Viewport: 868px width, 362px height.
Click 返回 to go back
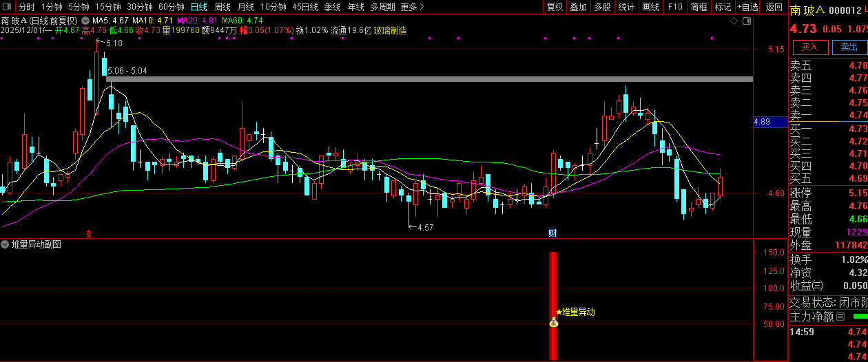click(x=774, y=7)
